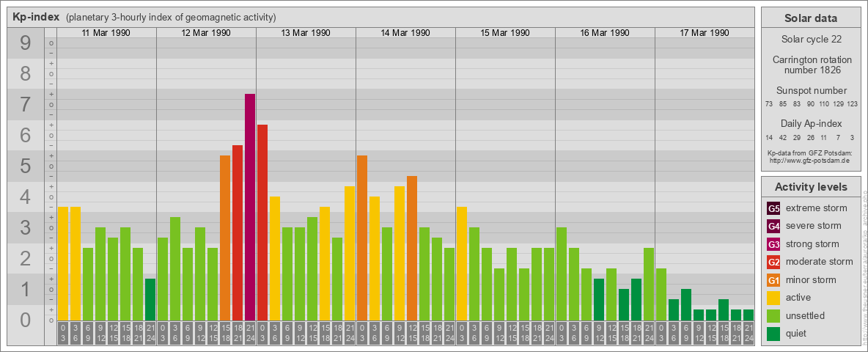Click the 'Solar cycle 22' text
This screenshot has width=868, height=352.
(x=811, y=40)
